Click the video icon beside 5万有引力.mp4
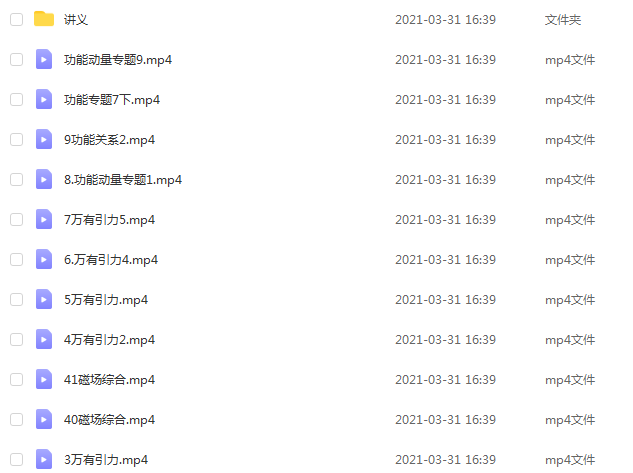Viewport: 633px width, 473px height. [44, 299]
